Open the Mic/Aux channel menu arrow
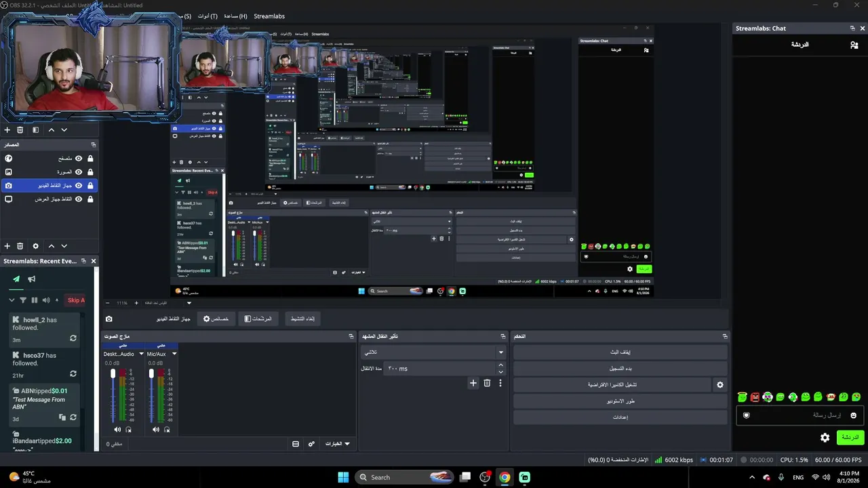The height and width of the screenshot is (488, 868). point(174,354)
